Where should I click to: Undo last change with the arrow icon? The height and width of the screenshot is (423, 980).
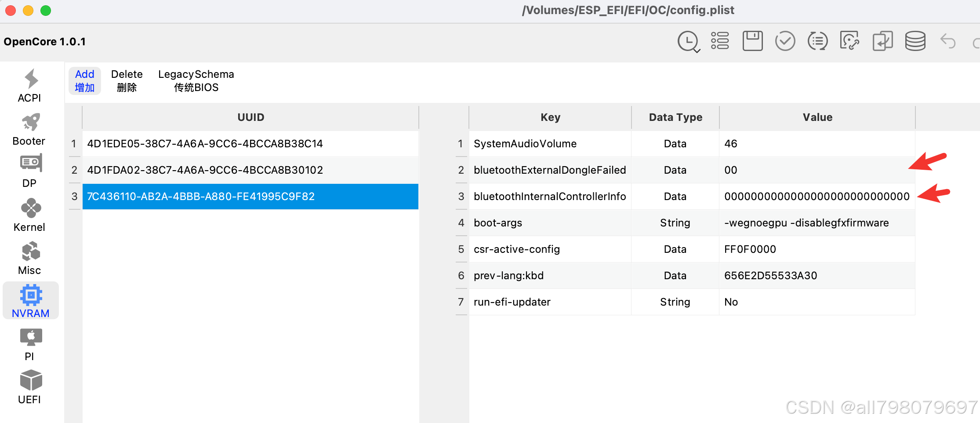pyautogui.click(x=948, y=41)
